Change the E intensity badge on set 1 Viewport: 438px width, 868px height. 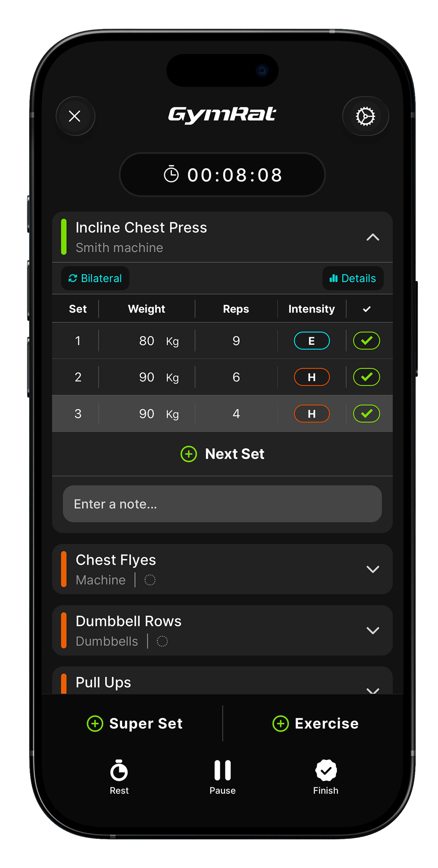pos(312,340)
